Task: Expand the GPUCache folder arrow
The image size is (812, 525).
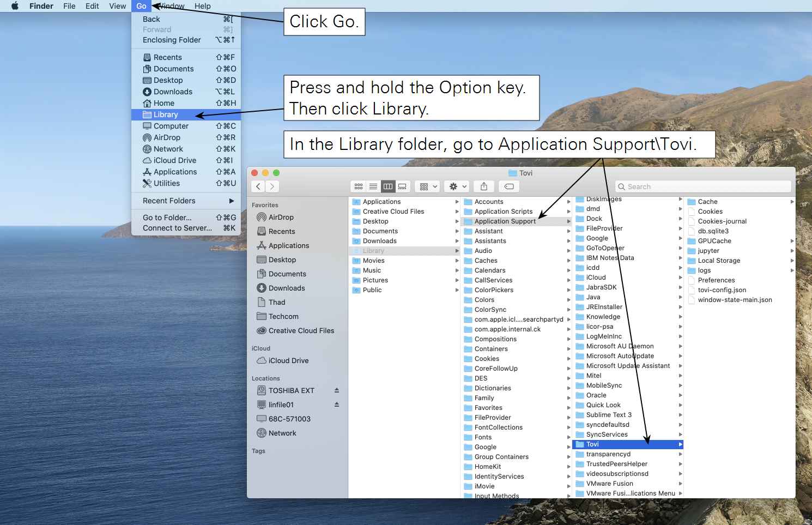Action: pyautogui.click(x=792, y=241)
